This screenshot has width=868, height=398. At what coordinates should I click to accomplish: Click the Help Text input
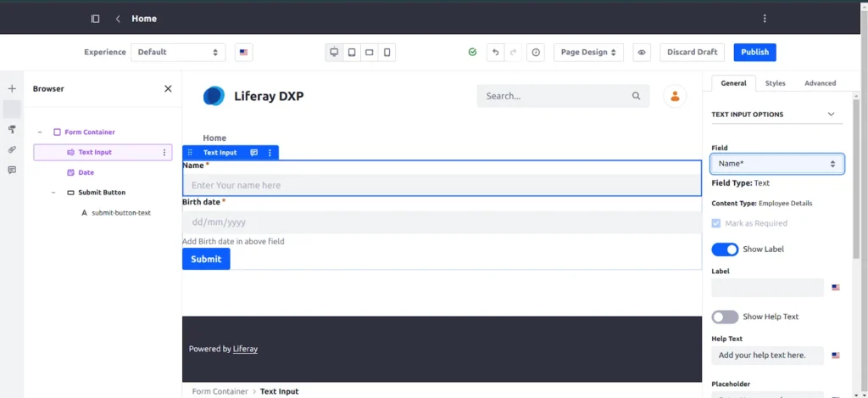tap(767, 356)
